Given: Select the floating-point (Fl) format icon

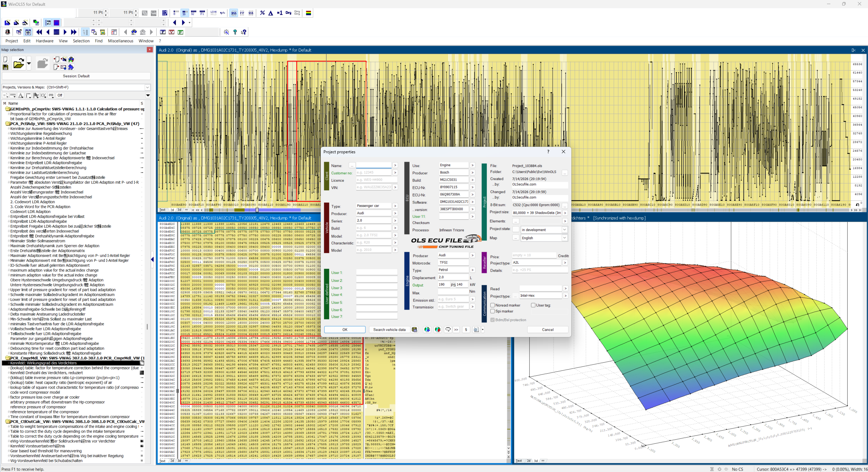Looking at the screenshot, I should pos(202,13).
